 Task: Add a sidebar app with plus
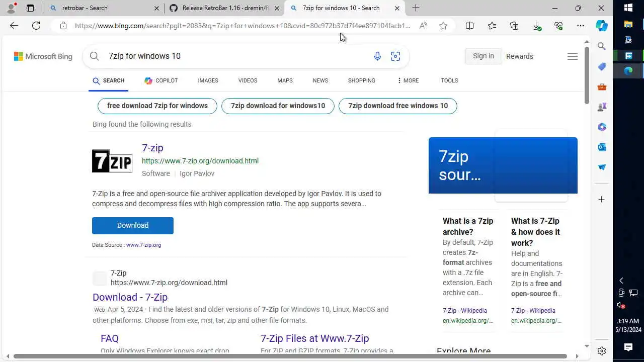(x=602, y=200)
